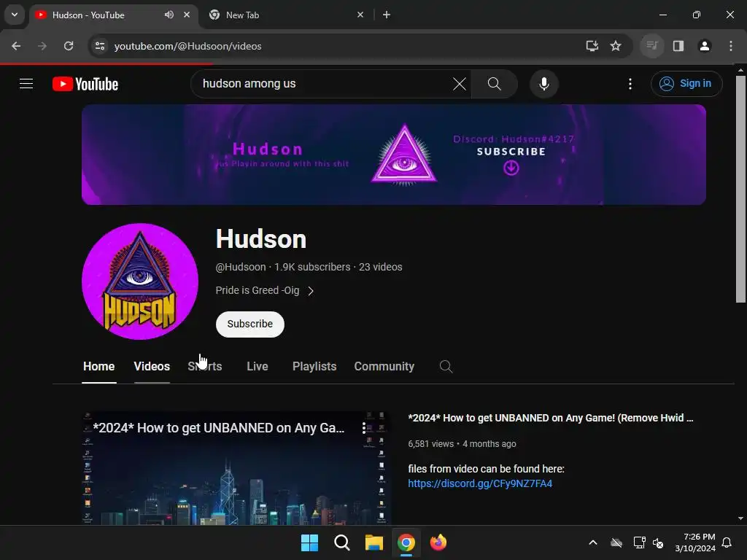Image resolution: width=747 pixels, height=560 pixels.
Task: Install YouTube app icon in address bar
Action: [592, 46]
